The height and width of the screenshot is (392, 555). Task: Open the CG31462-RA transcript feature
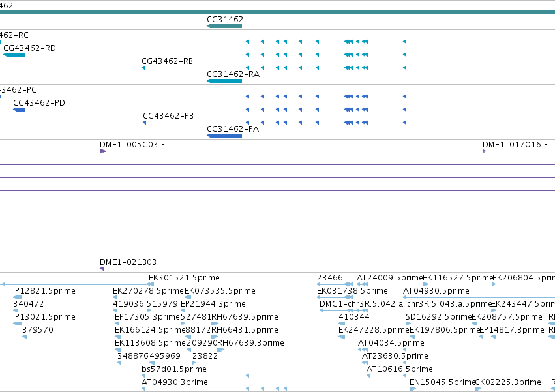coord(224,81)
